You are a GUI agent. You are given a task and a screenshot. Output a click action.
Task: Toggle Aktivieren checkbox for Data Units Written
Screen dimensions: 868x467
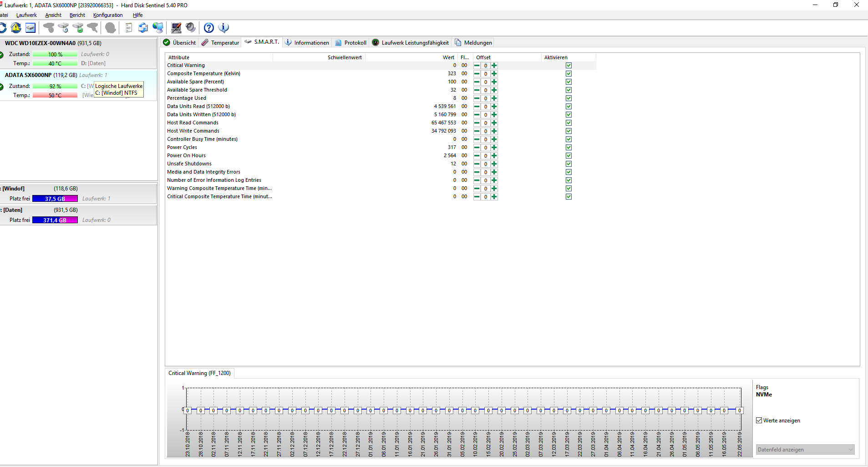click(569, 115)
